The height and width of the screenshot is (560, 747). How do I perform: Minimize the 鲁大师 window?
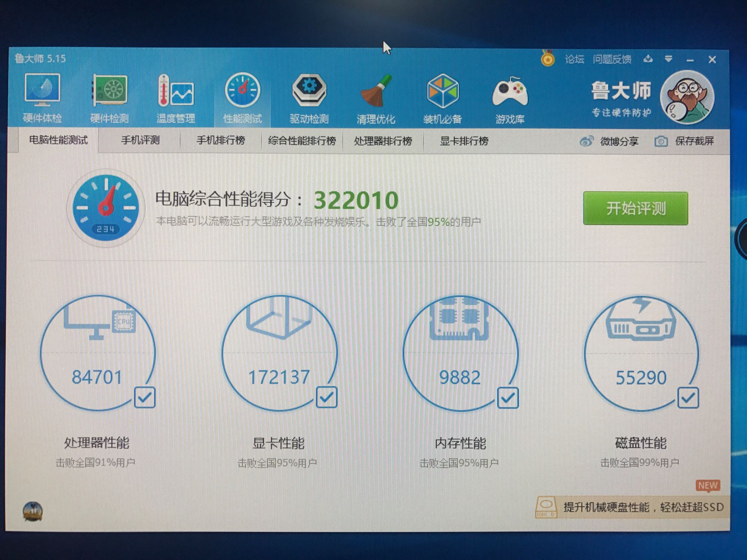pos(690,60)
